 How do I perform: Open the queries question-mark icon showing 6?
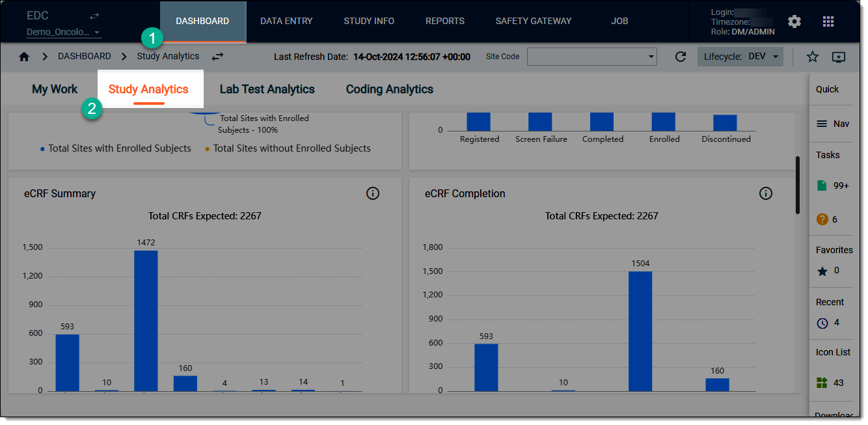coord(822,219)
